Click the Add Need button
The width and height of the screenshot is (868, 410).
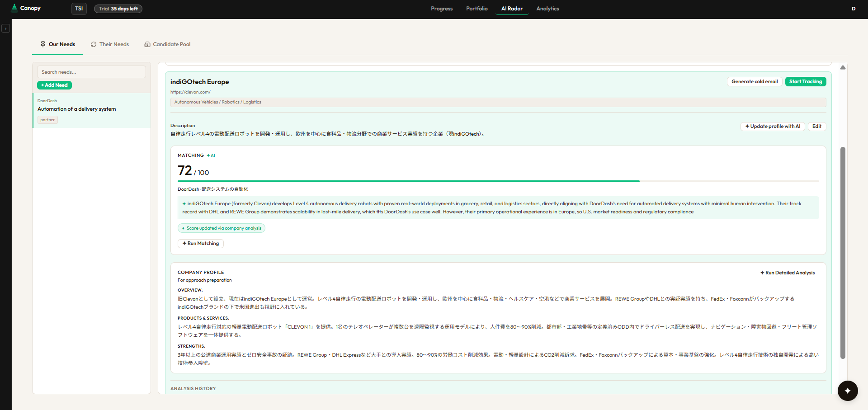coord(54,85)
